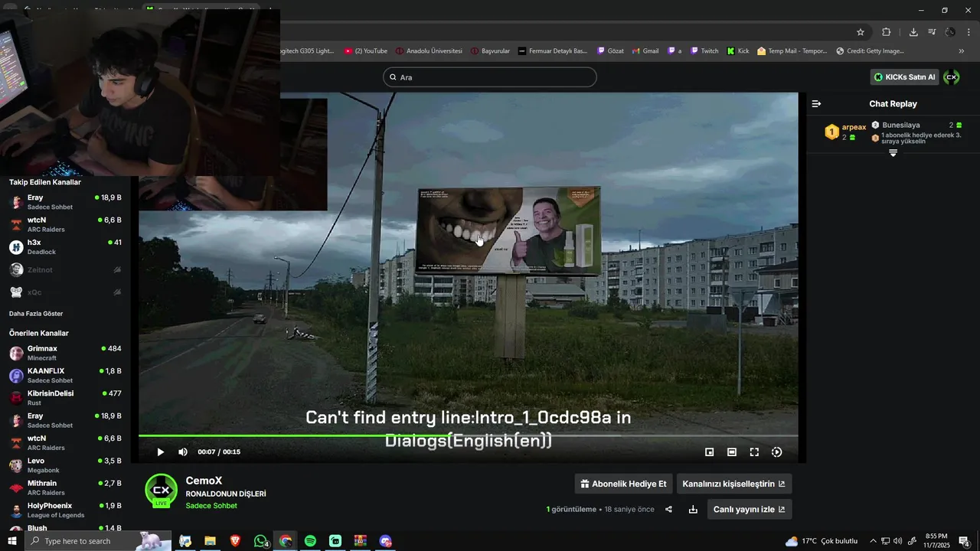Download the clip with the download icon
The image size is (980, 551).
pyautogui.click(x=693, y=510)
